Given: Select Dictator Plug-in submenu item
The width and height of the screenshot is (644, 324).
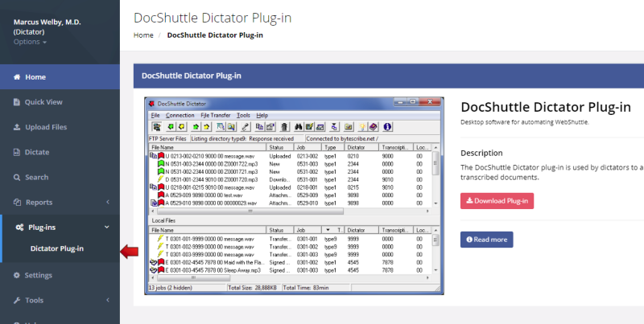Looking at the screenshot, I should point(56,248).
